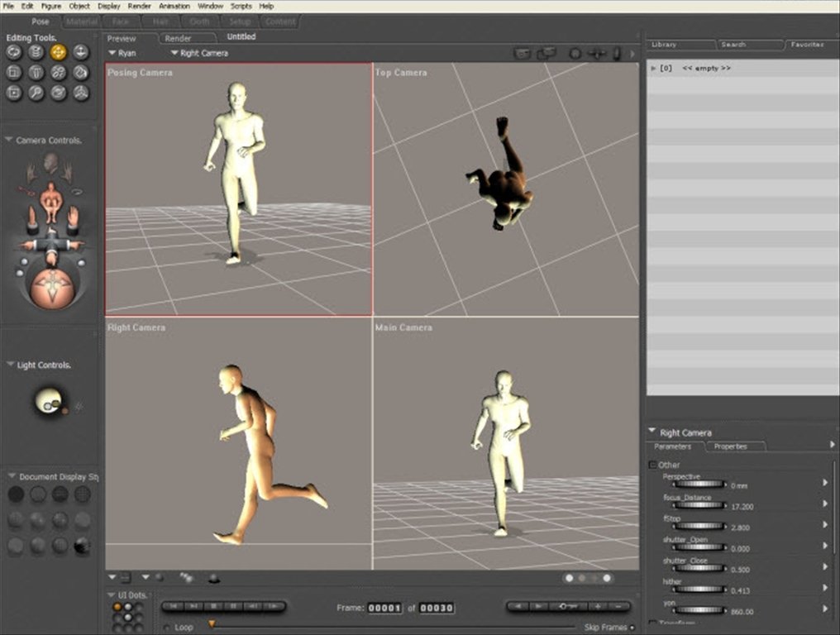The height and width of the screenshot is (635, 840).
Task: Select the Twist editing tool
Action: coord(36,52)
